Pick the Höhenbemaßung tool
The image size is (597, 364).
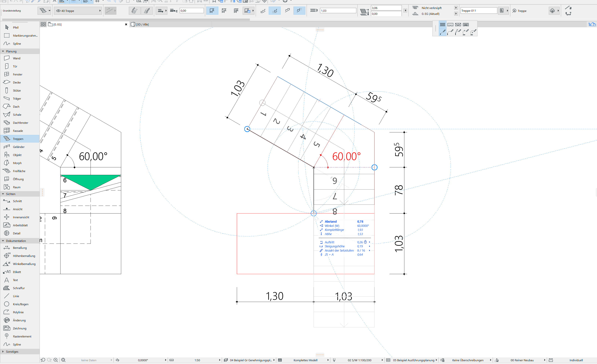tap(24, 256)
